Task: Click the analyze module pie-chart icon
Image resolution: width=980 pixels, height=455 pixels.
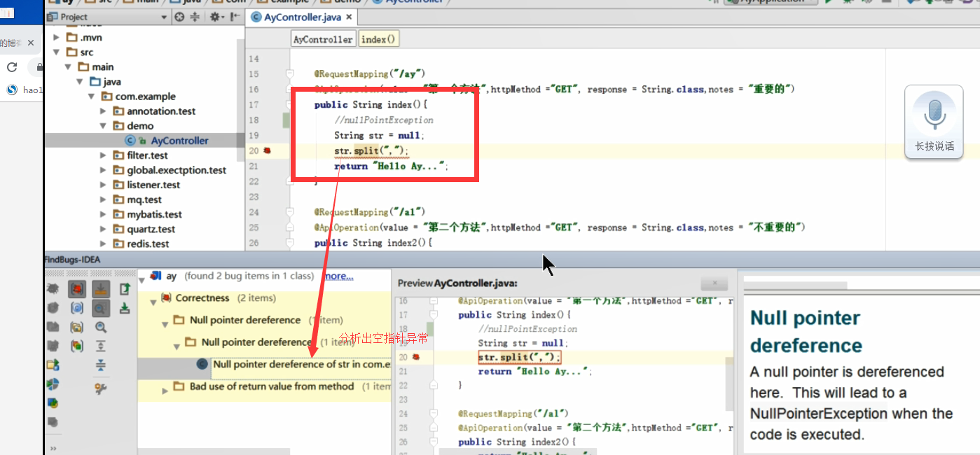Action: coord(53,384)
